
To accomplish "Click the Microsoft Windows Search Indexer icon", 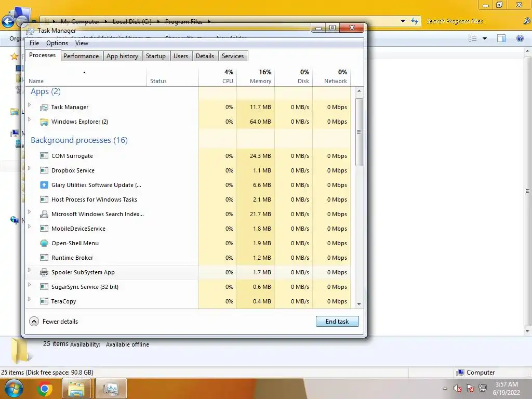I will [x=44, y=214].
